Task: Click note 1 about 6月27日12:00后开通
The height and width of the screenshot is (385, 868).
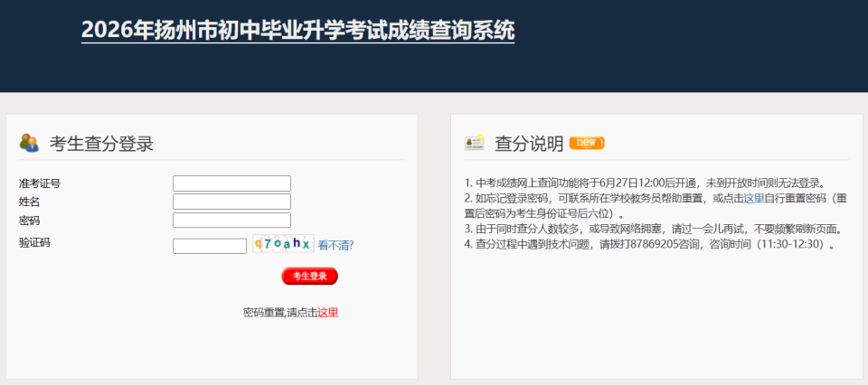Action: (x=645, y=183)
